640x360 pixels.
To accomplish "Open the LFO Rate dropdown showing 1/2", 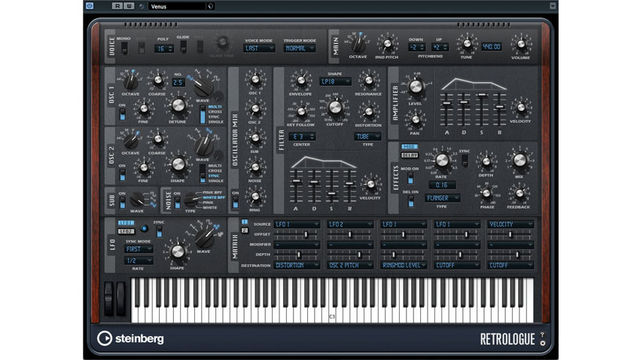I will [x=138, y=260].
